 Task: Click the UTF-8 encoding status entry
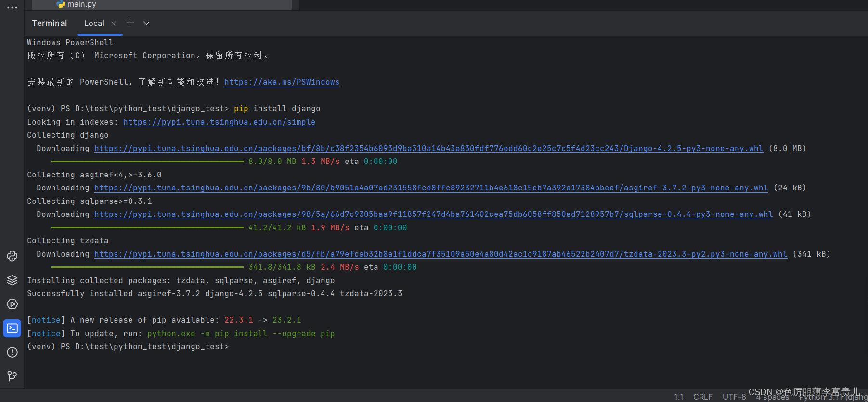pyautogui.click(x=734, y=397)
